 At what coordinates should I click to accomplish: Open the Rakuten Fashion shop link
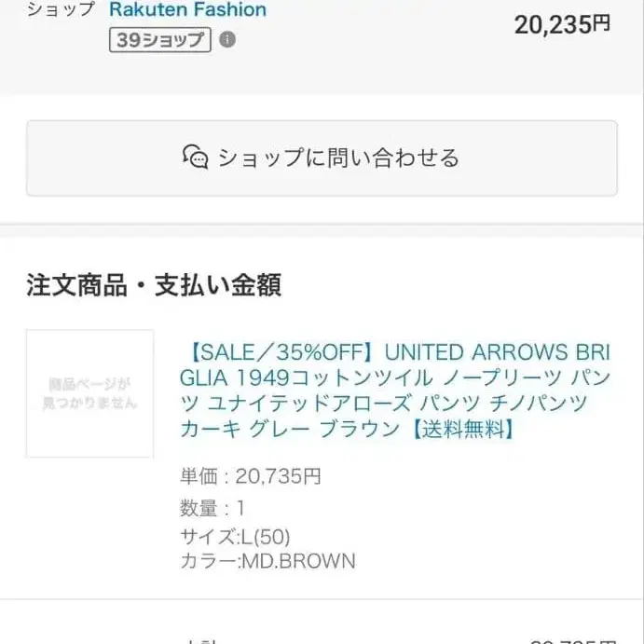(x=187, y=10)
